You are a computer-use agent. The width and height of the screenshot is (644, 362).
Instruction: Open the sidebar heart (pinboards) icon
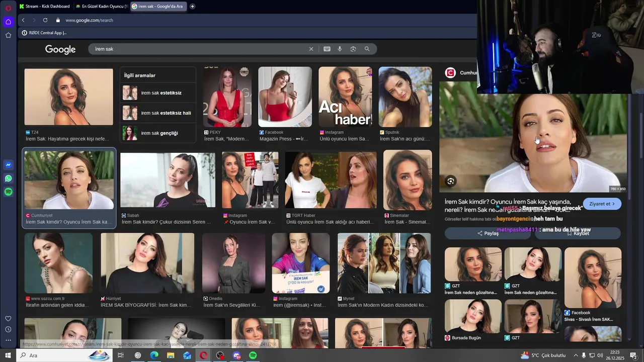pyautogui.click(x=8, y=319)
